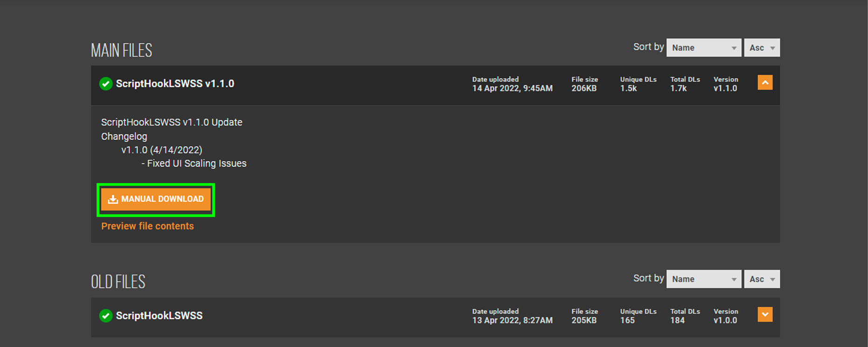Click the Fixed UI Scaling Issues changelog line
This screenshot has width=868, height=347.
[194, 163]
